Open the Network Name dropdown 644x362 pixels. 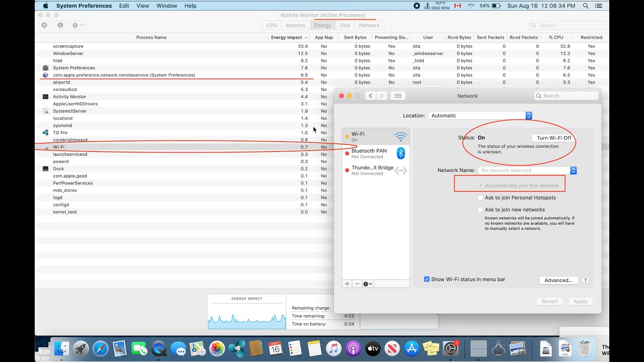527,170
